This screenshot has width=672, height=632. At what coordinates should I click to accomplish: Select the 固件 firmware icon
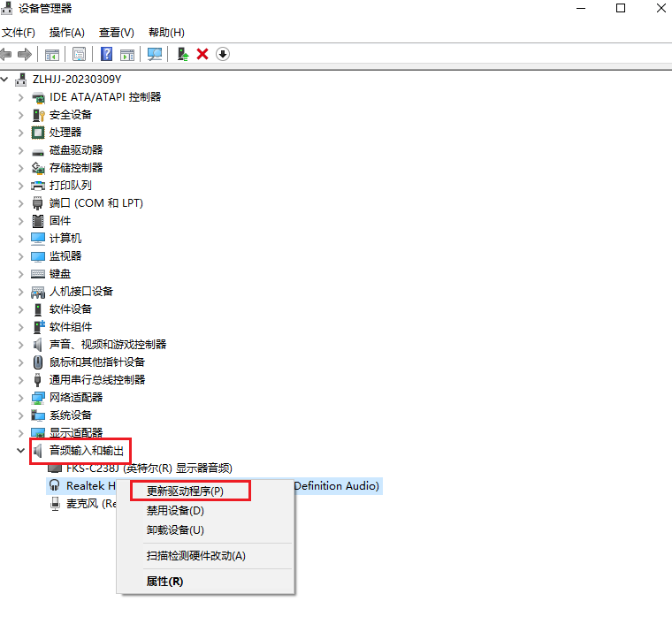[38, 221]
